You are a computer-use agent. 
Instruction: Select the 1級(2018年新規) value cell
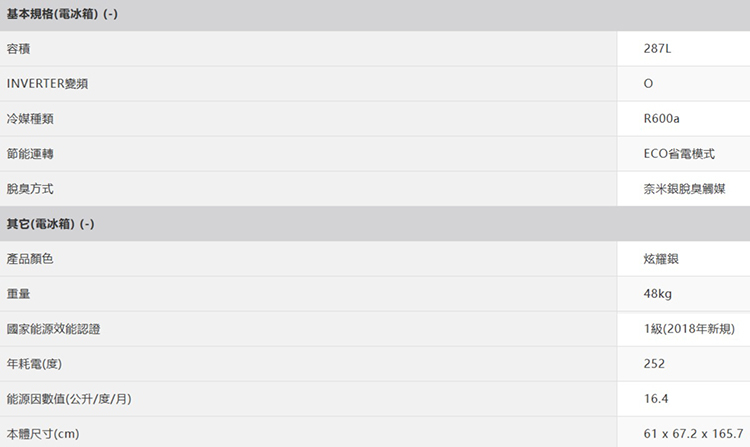click(690, 328)
